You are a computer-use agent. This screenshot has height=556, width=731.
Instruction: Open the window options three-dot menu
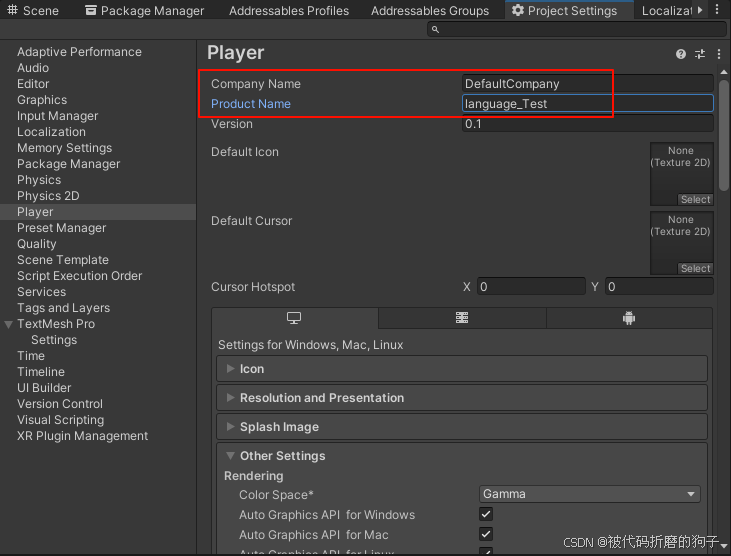click(717, 10)
